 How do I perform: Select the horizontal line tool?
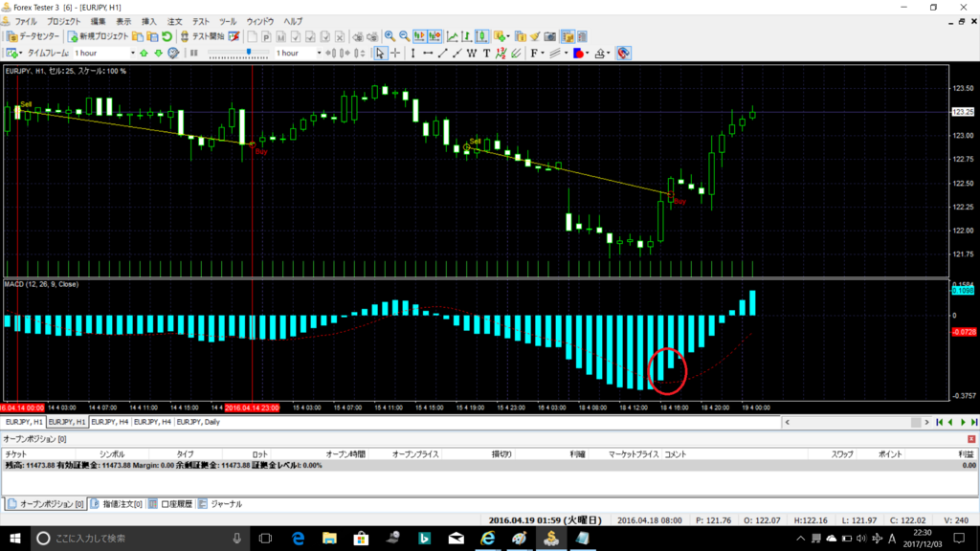(x=428, y=54)
